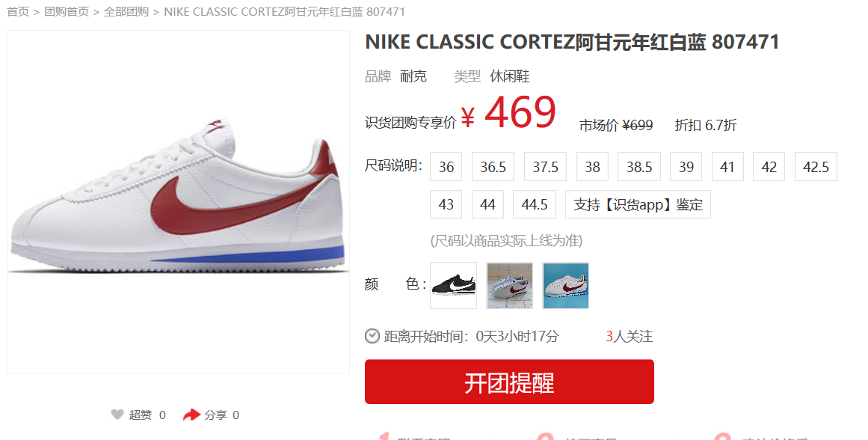Click the clock icon beside 距离开始时间
Image resolution: width=868 pixels, height=440 pixels.
tap(372, 336)
